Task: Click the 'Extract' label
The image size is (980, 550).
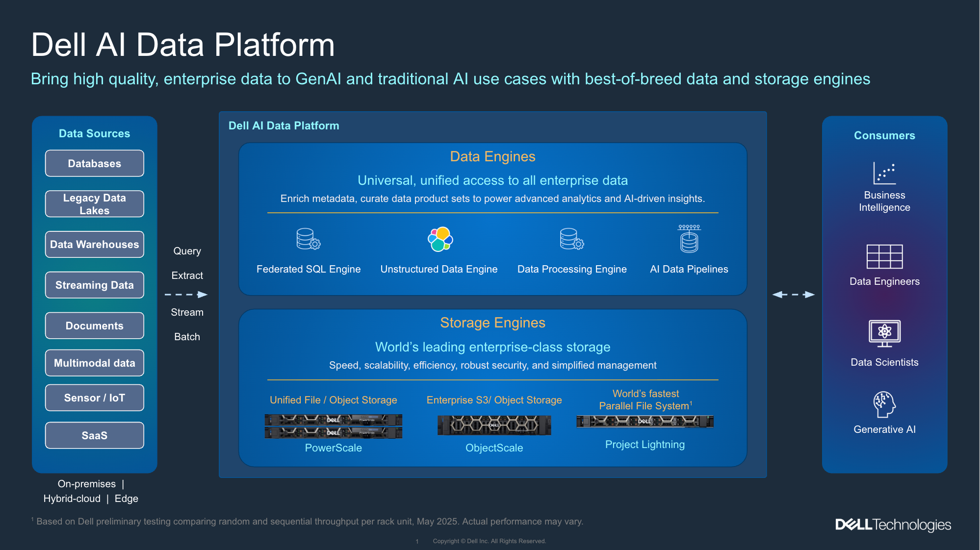Action: click(x=187, y=275)
